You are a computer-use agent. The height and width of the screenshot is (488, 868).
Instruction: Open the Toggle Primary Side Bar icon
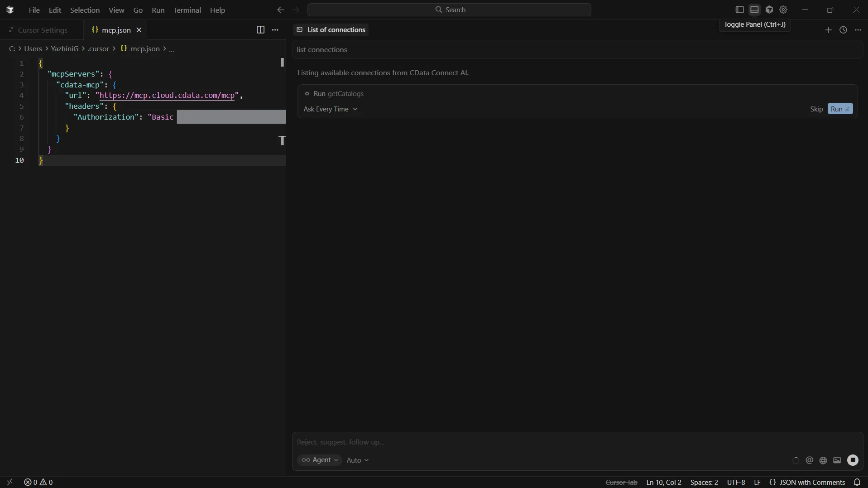tap(740, 10)
